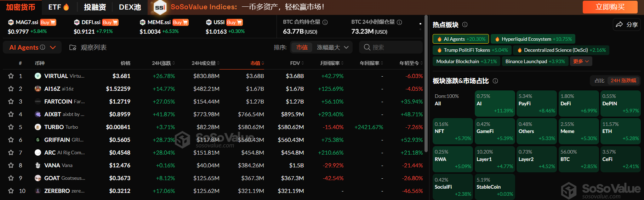Open the 观察列表 watchlist folder icon

click(73, 48)
